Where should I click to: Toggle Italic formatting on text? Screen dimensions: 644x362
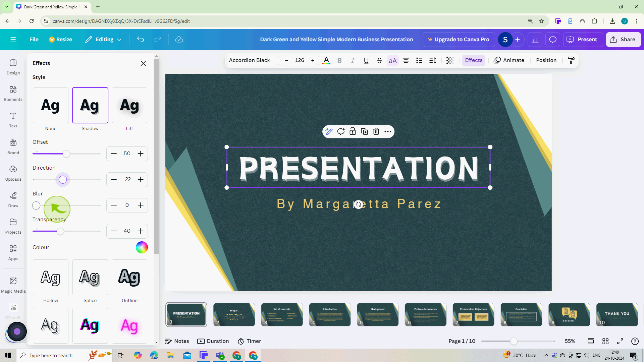pos(353,60)
